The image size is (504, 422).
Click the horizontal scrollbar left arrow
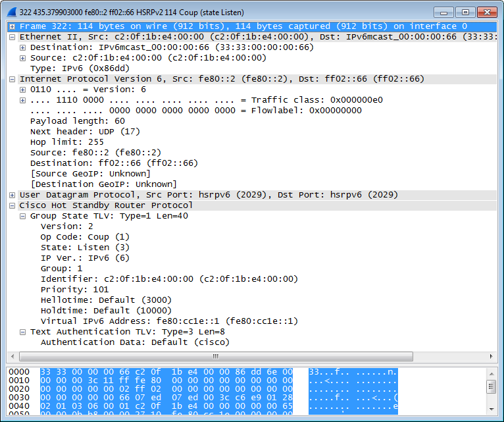pos(13,356)
